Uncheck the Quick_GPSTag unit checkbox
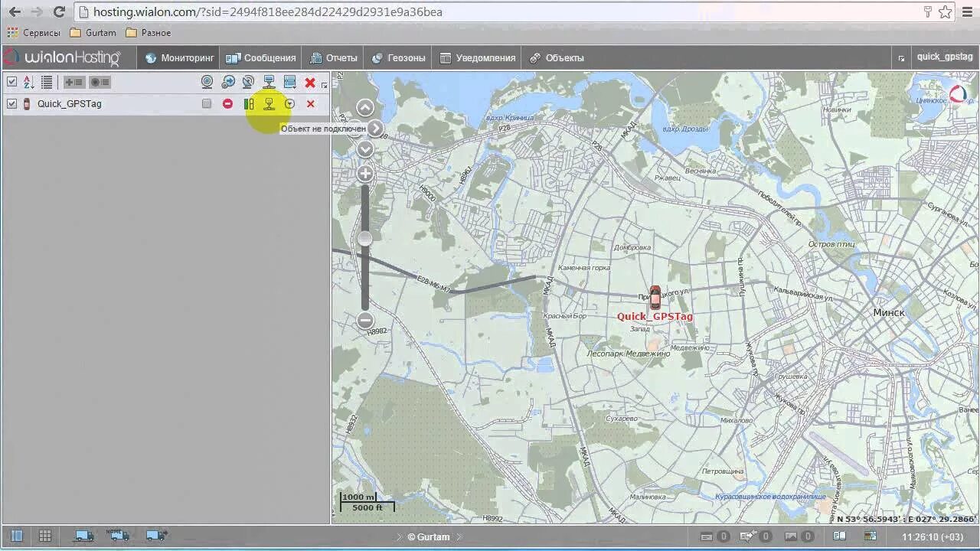Image resolution: width=980 pixels, height=551 pixels. tap(11, 103)
